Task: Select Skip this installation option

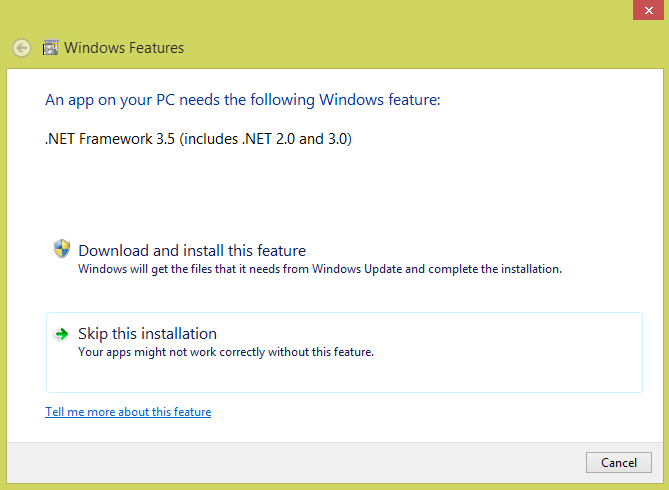Action: click(x=344, y=353)
